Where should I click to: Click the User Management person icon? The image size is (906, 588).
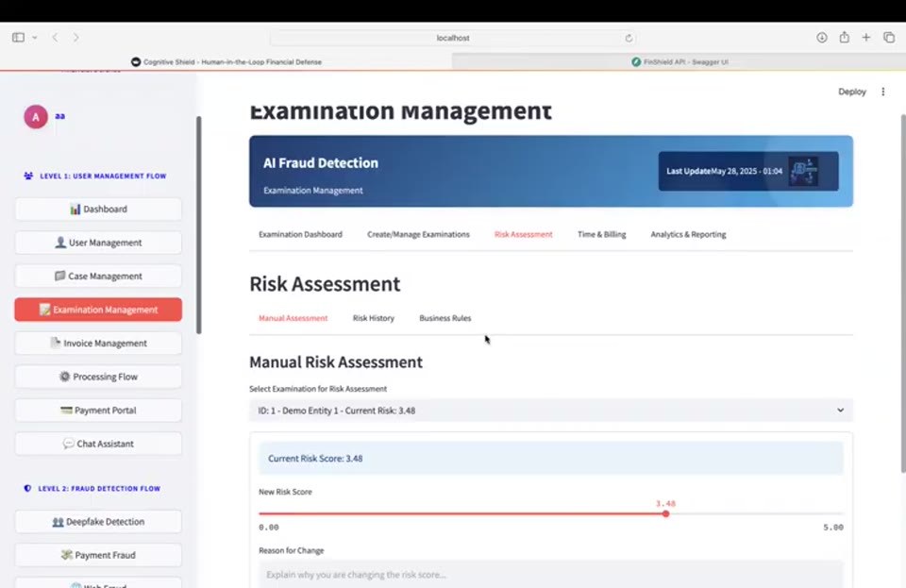pos(60,243)
